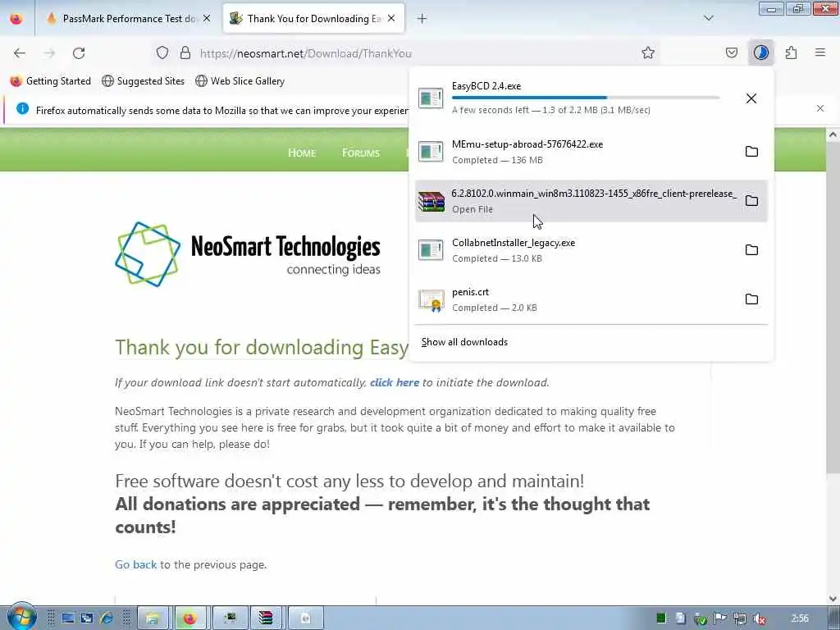Switch to Firefox taskbar button

pos(189,619)
